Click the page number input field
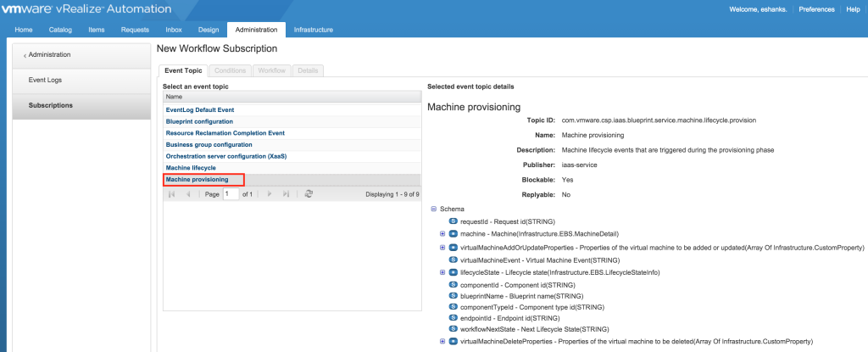The image size is (868, 352). click(231, 194)
